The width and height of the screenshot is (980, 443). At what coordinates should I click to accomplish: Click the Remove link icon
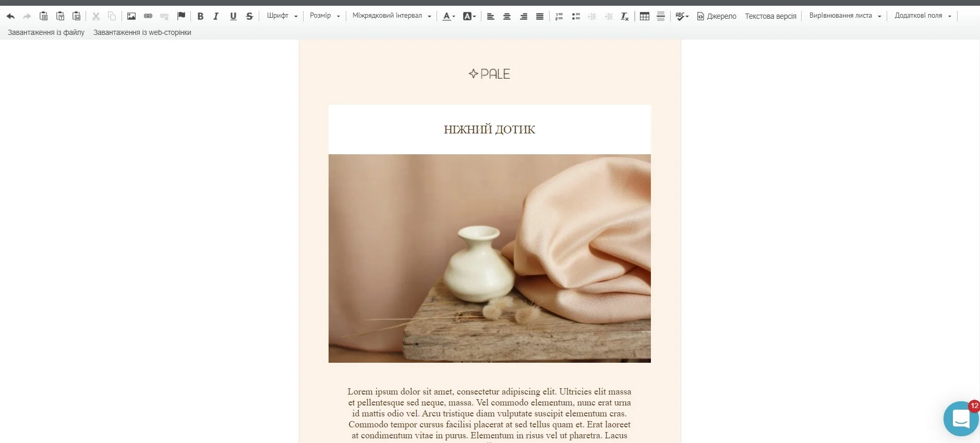point(164,16)
